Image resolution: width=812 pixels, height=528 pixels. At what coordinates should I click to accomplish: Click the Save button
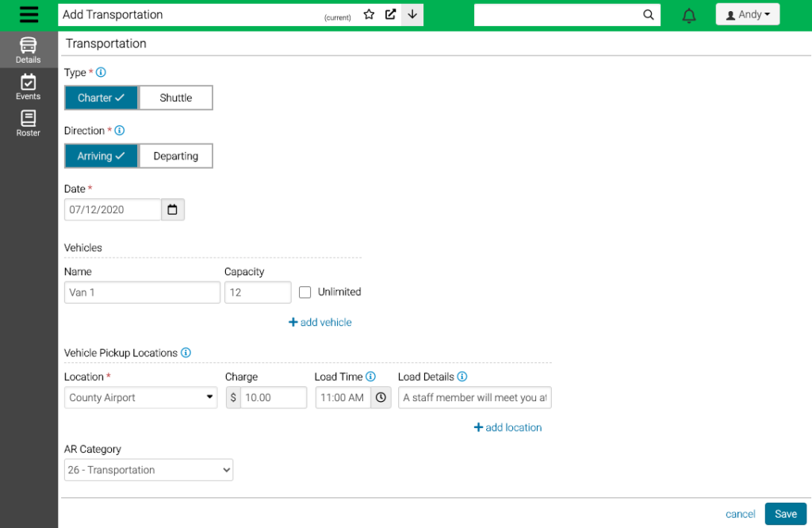[x=785, y=514]
